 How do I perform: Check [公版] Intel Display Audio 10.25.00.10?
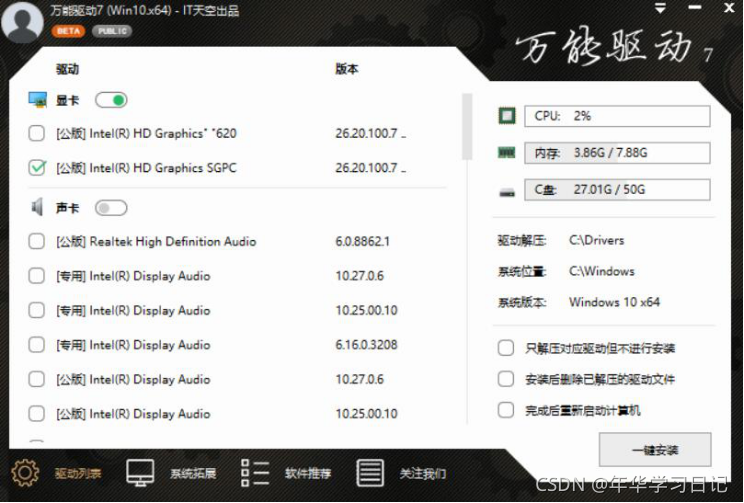[37, 414]
